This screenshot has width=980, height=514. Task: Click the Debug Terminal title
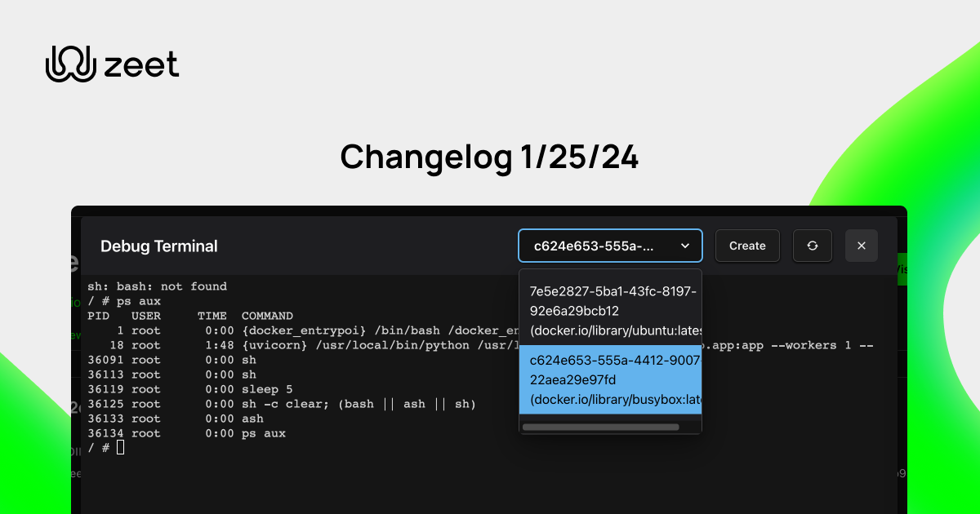(x=158, y=246)
